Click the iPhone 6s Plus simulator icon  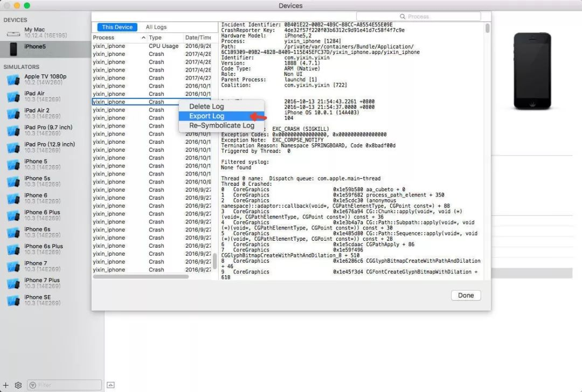[x=13, y=249]
